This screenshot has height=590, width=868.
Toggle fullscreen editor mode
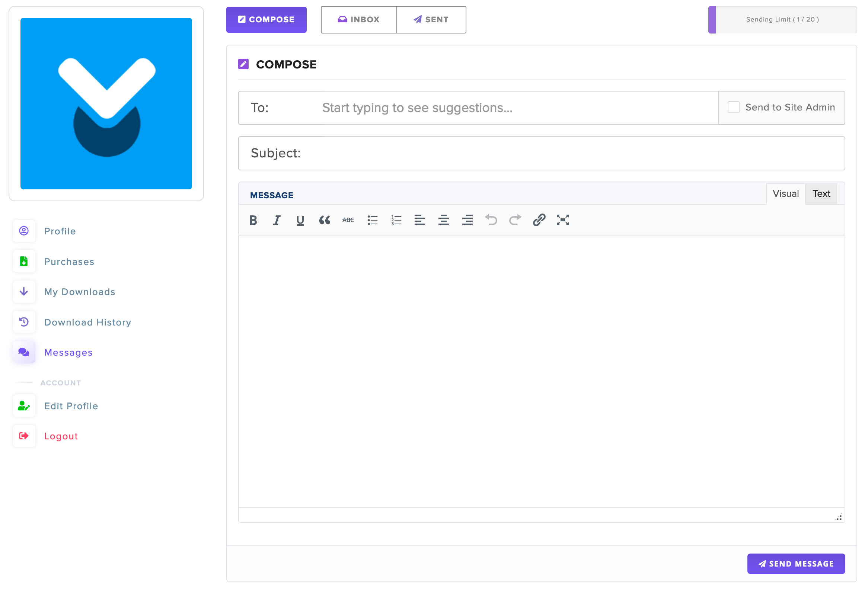(x=562, y=220)
